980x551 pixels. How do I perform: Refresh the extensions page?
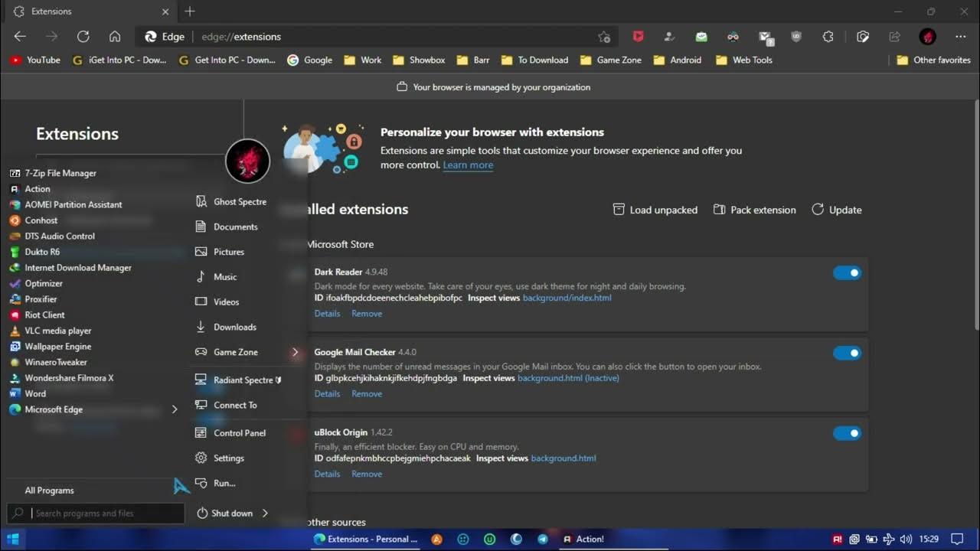[x=83, y=37]
